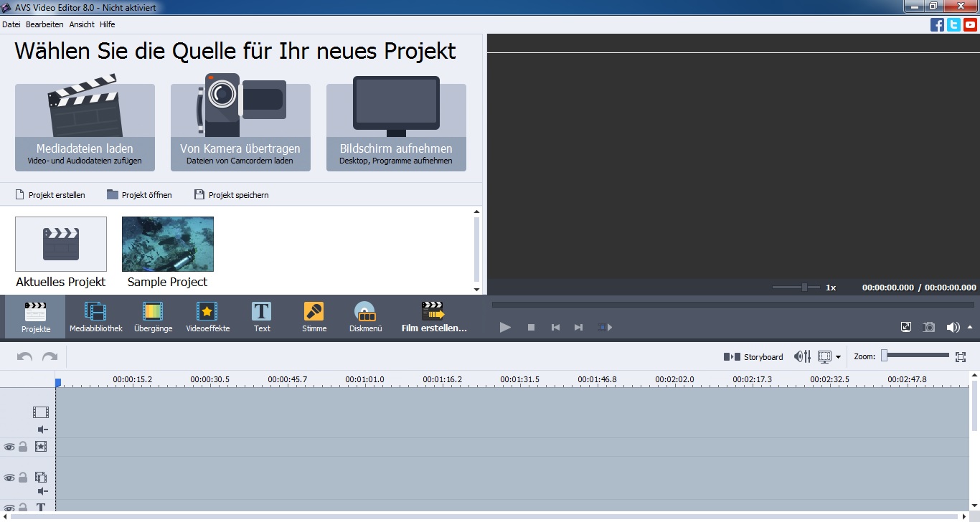The height and width of the screenshot is (522, 980).
Task: Click Von Kamera übertragen tile
Action: pos(240,127)
